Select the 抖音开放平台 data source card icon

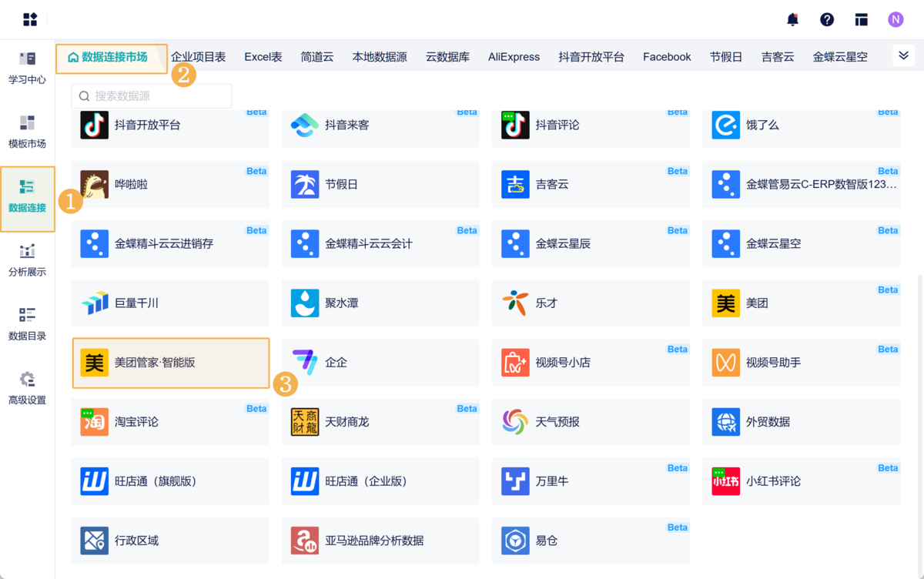tap(95, 125)
